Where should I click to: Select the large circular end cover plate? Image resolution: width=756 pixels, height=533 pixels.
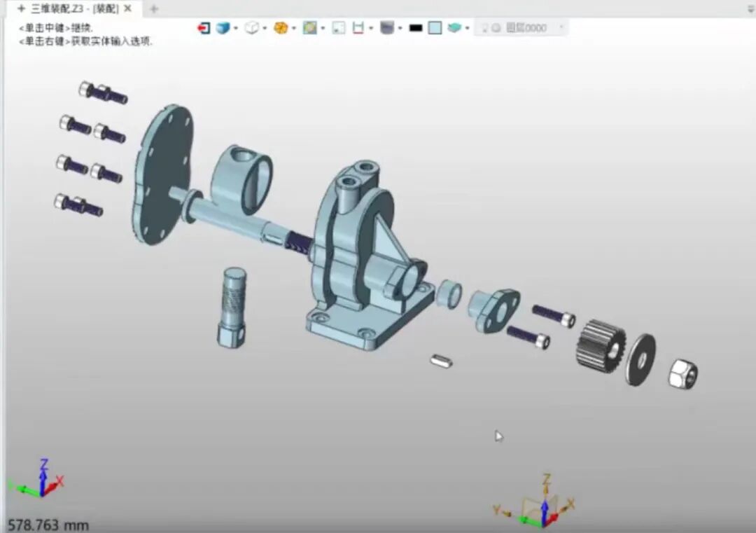click(163, 174)
